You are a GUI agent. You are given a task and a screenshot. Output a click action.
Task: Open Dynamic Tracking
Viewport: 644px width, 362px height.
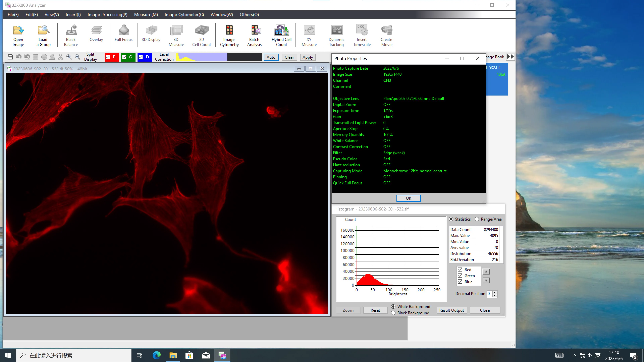click(336, 36)
